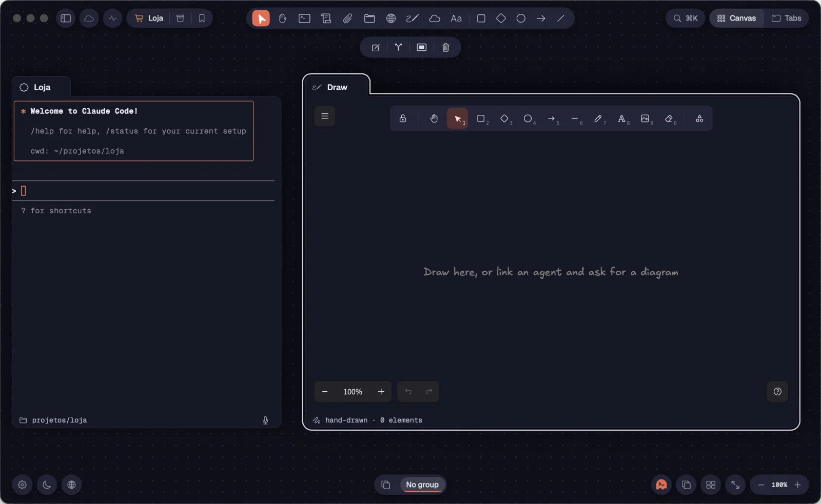821x504 pixels.
Task: Open the Draw panel's extra shapes tool
Action: tap(699, 119)
